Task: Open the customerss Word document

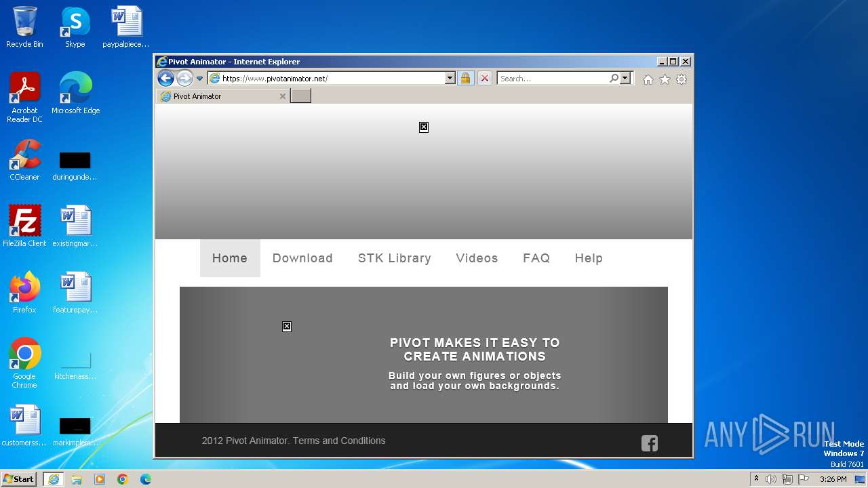Action: coord(24,426)
